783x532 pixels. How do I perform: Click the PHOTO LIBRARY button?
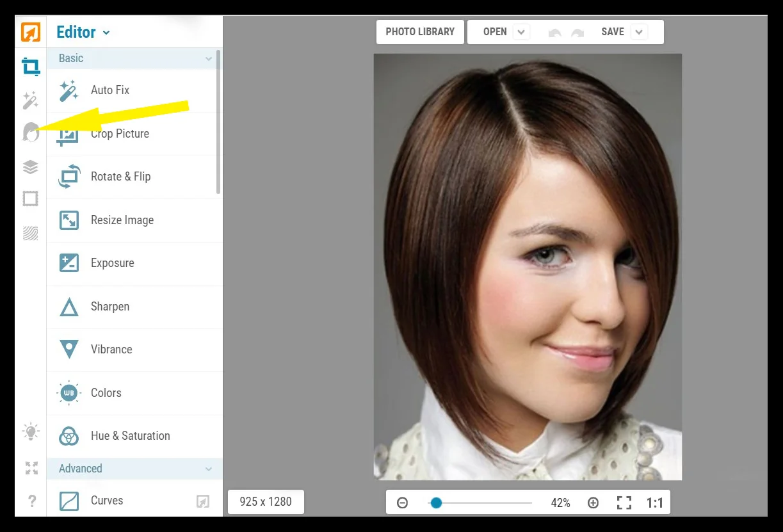420,32
